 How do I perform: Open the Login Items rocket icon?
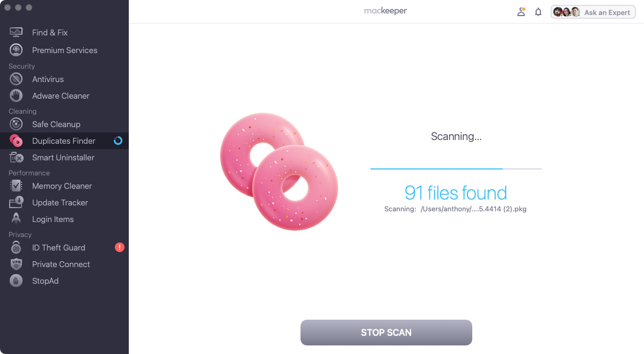point(16,219)
